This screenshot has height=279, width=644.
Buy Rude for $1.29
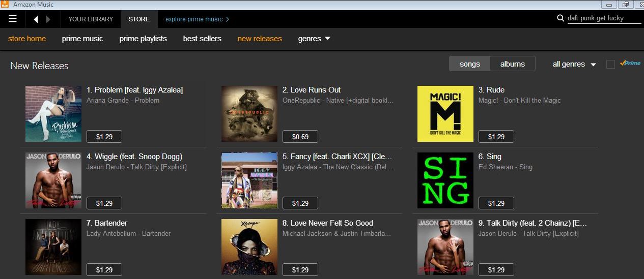click(x=496, y=137)
